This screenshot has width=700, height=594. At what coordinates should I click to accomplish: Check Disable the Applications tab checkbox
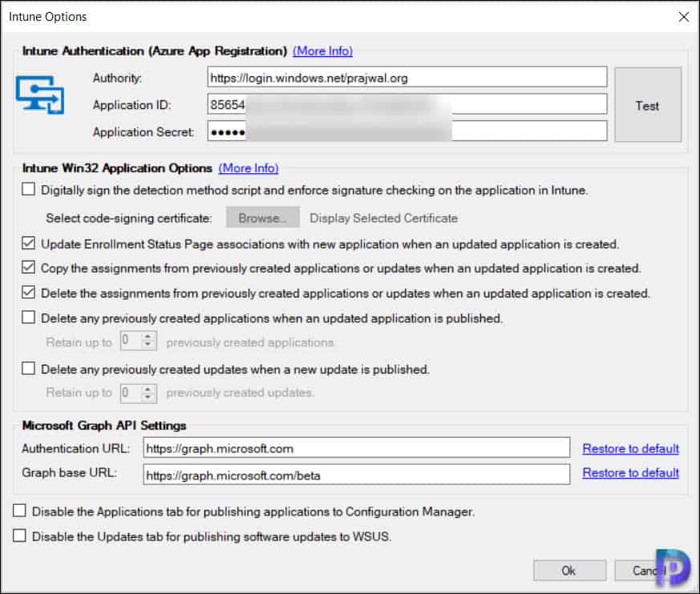(x=19, y=511)
